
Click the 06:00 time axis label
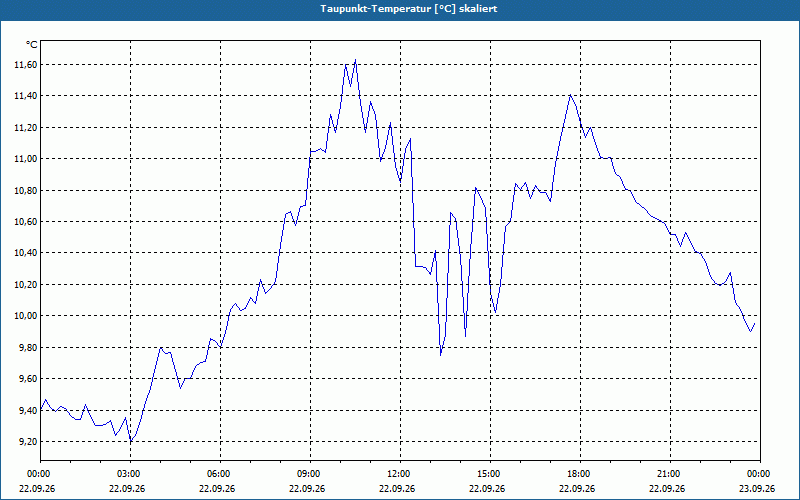coord(220,474)
